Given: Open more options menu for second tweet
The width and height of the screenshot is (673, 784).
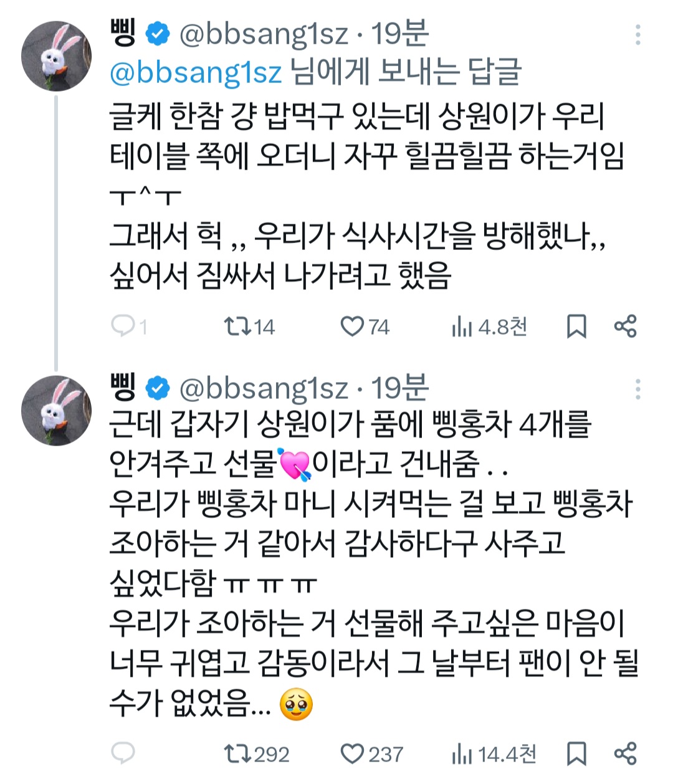Looking at the screenshot, I should pyautogui.click(x=637, y=390).
